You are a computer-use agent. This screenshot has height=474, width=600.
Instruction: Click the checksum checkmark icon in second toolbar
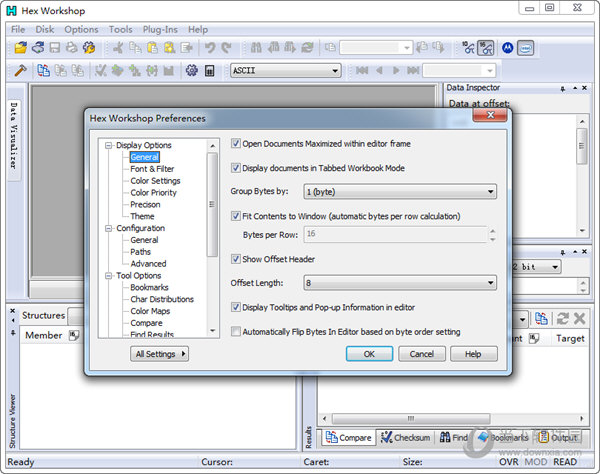[100, 70]
